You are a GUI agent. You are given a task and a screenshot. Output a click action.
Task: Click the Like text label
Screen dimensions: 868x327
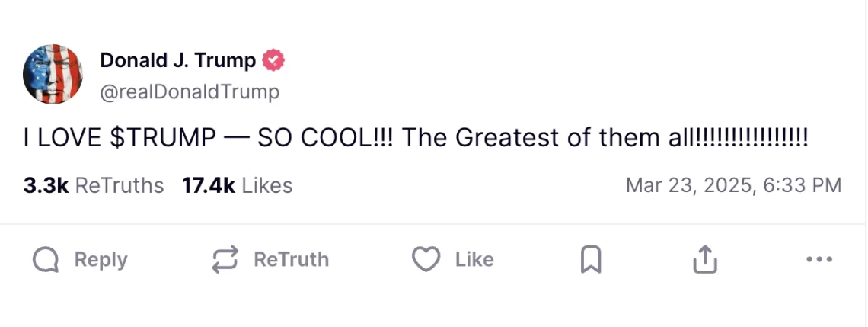(474, 260)
